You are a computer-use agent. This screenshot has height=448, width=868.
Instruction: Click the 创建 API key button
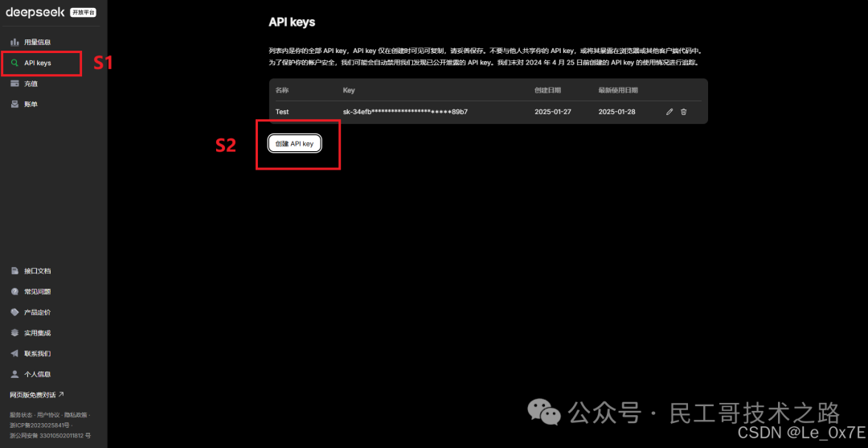pyautogui.click(x=294, y=143)
